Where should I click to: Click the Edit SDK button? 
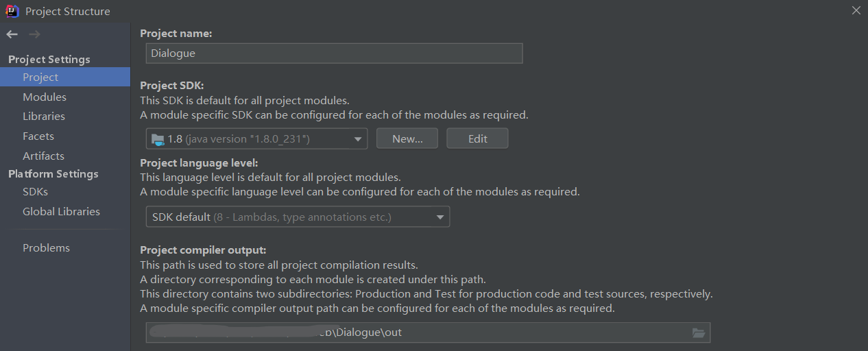[478, 138]
